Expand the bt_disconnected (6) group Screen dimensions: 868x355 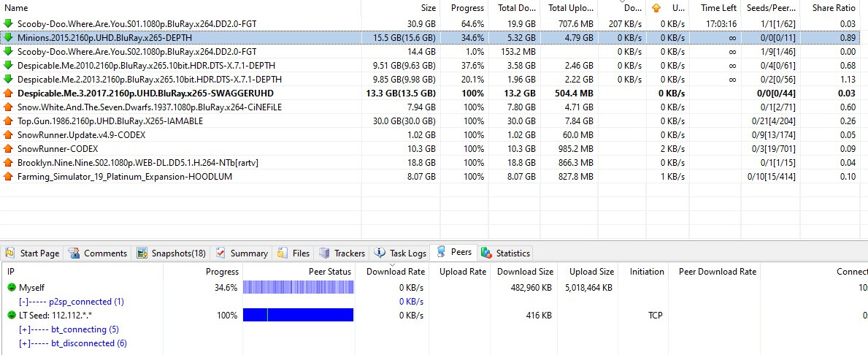click(x=24, y=343)
